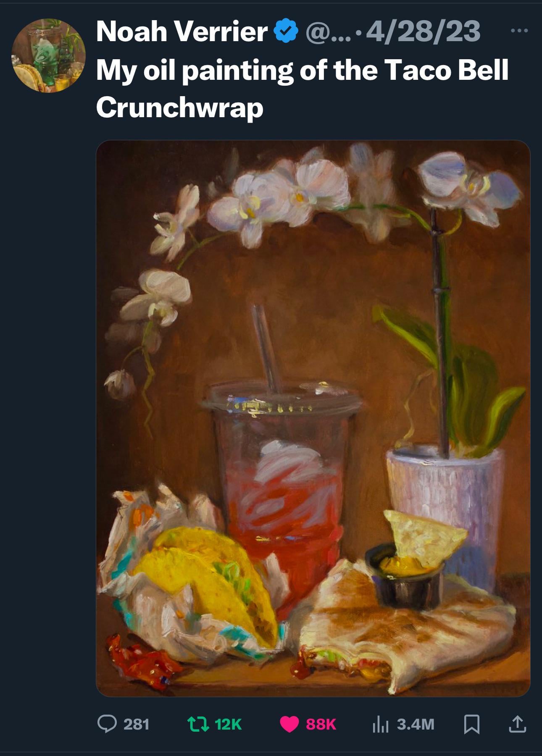
Task: Undo the retweet via the green arrows
Action: [199, 724]
